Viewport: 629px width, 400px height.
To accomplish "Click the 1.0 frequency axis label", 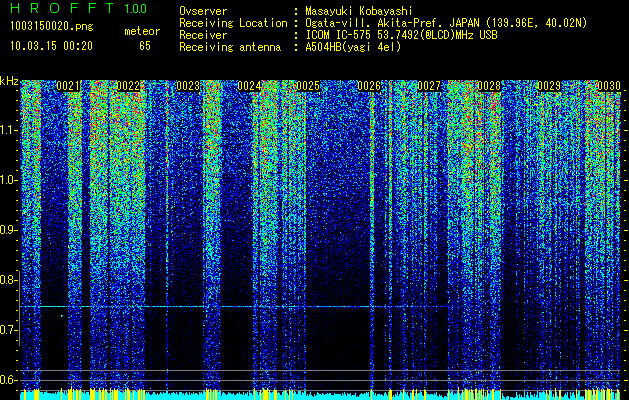I will point(7,180).
